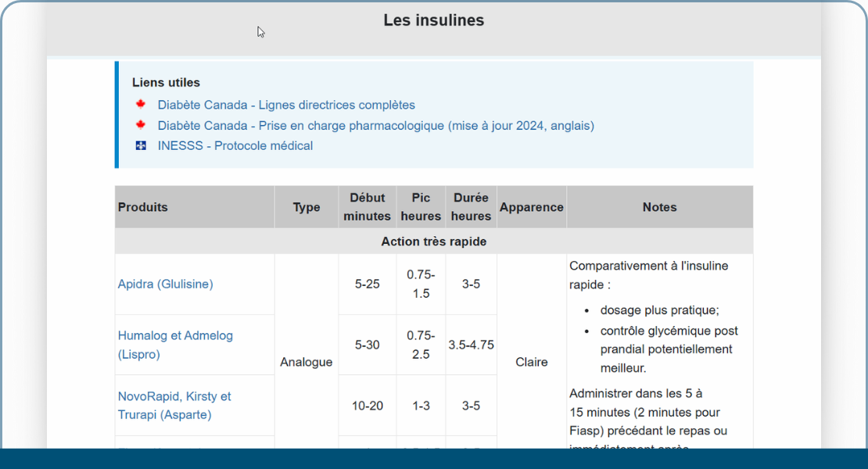Image resolution: width=868 pixels, height=469 pixels.
Task: Click the Apparence column header
Action: [532, 206]
